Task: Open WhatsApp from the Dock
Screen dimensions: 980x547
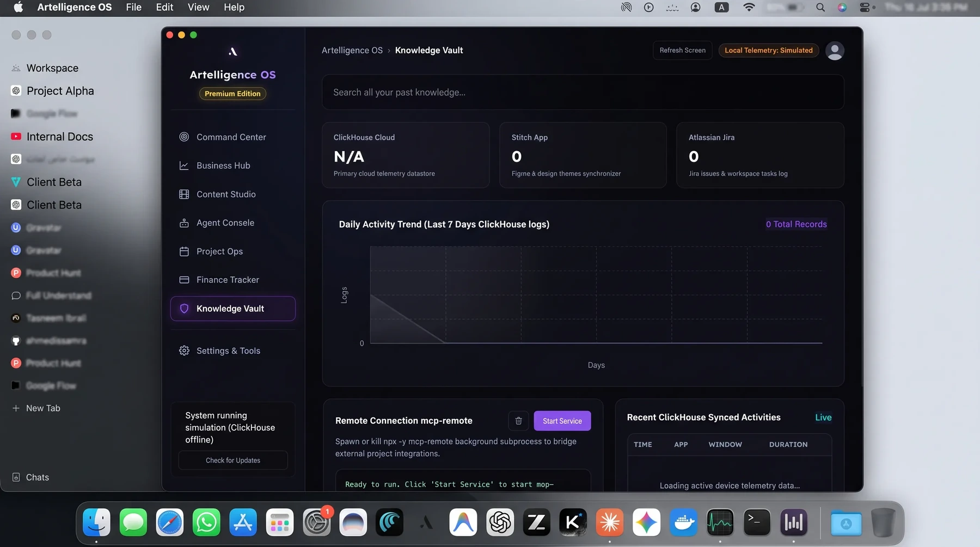Action: point(206,523)
